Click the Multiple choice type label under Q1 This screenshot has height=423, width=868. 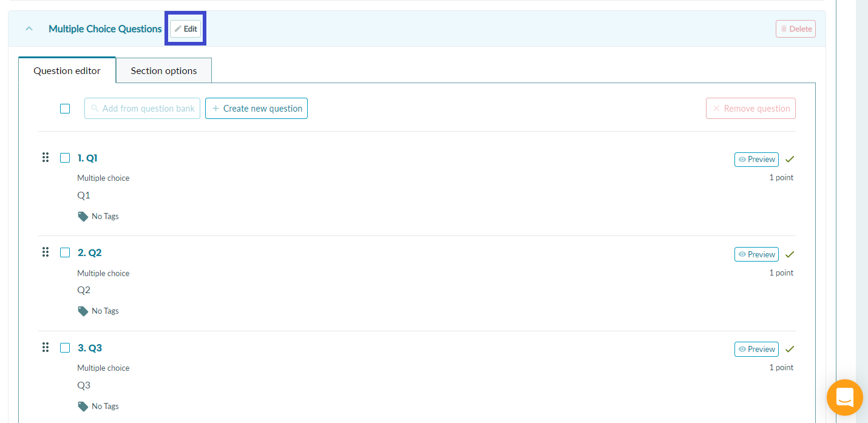pyautogui.click(x=103, y=178)
